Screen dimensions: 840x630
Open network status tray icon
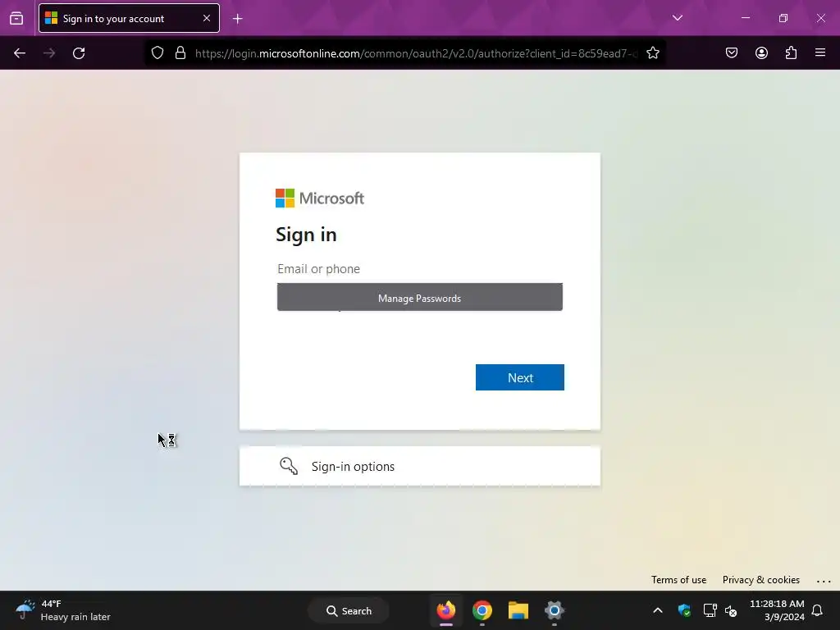point(710,610)
